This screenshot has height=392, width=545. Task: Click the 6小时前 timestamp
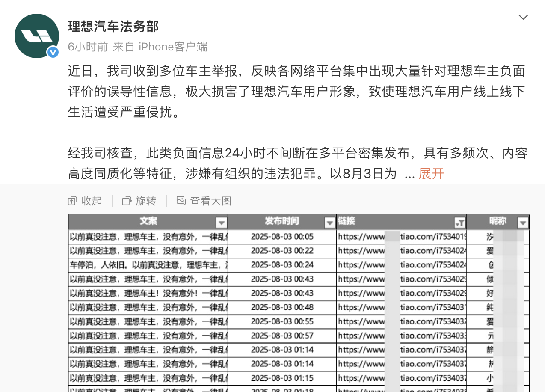tap(88, 47)
